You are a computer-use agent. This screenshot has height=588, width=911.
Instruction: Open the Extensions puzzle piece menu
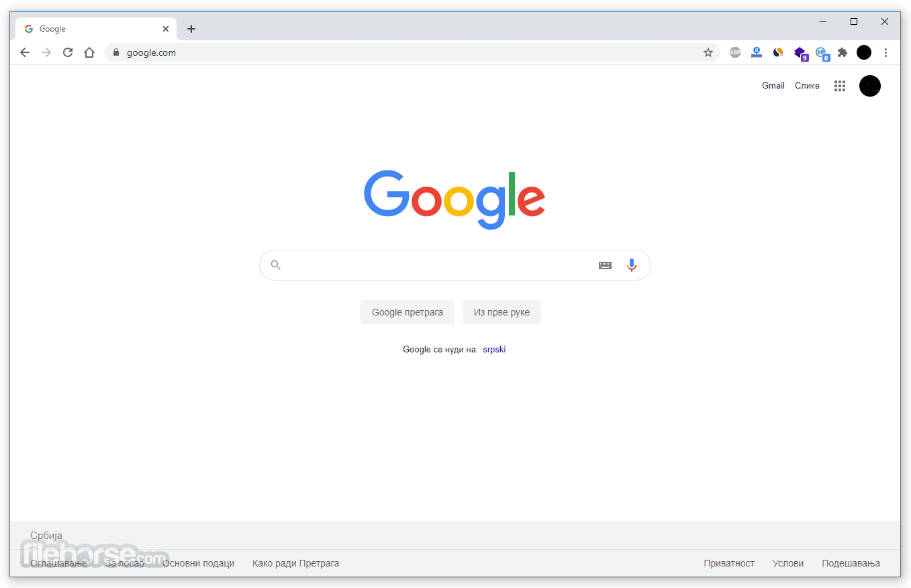click(x=843, y=52)
